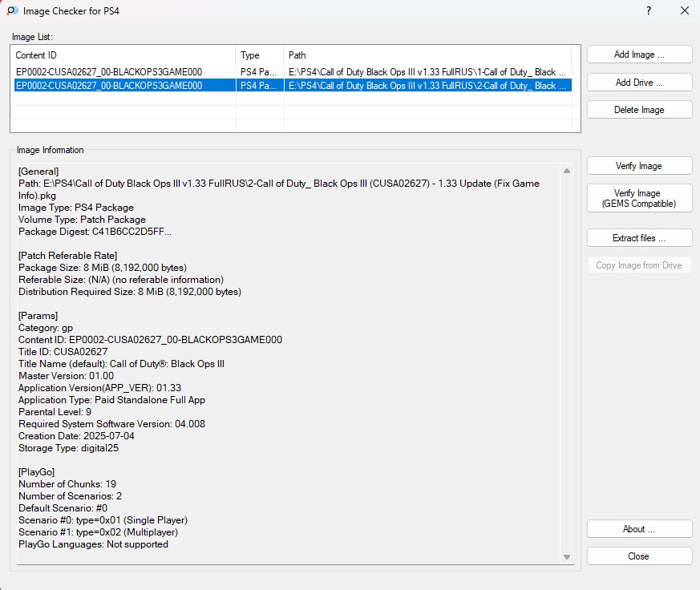
Task: Click the Title Name (default) line
Action: (x=121, y=364)
